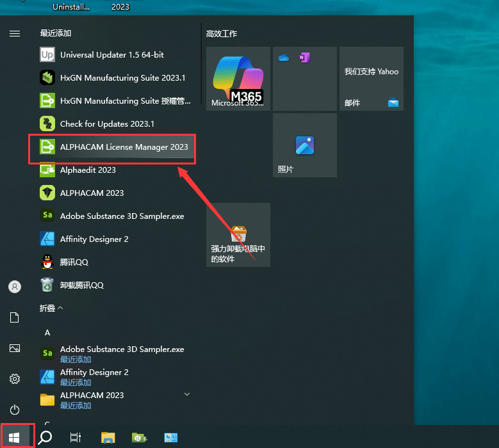
Task: Collapse recently added list with 折叠
Action: pos(51,308)
